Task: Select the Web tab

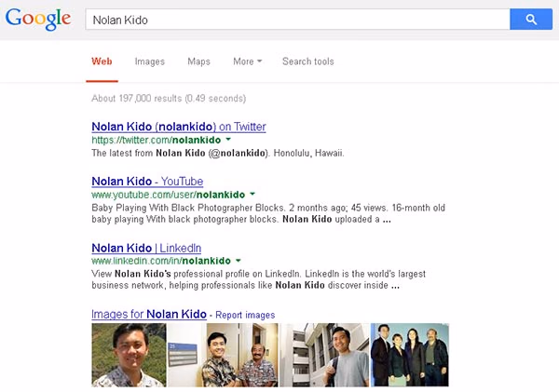Action: (x=102, y=61)
